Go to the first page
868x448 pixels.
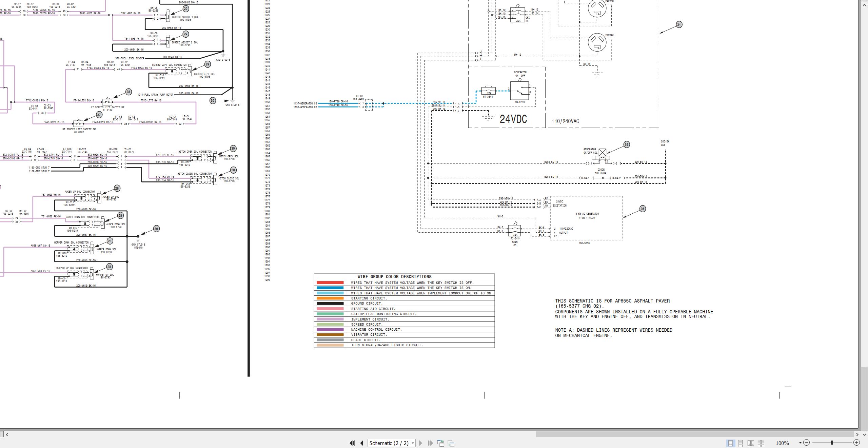click(x=352, y=443)
